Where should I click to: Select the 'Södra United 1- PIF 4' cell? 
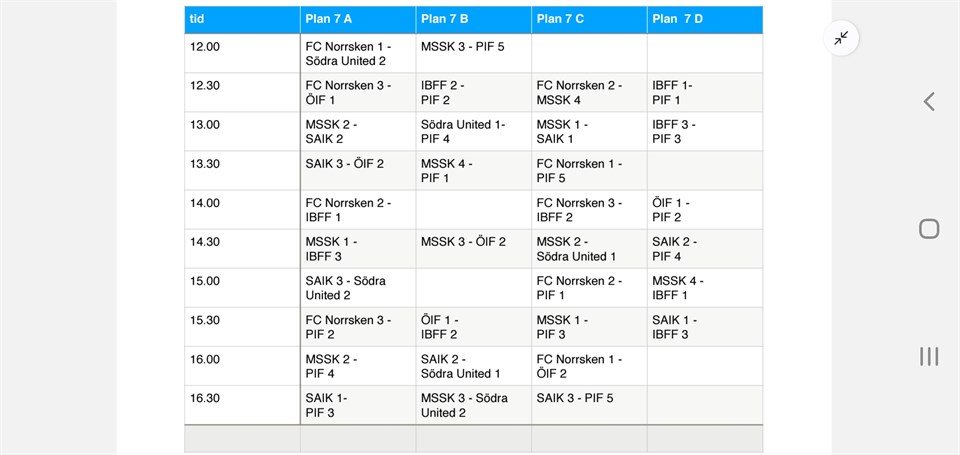coord(473,131)
